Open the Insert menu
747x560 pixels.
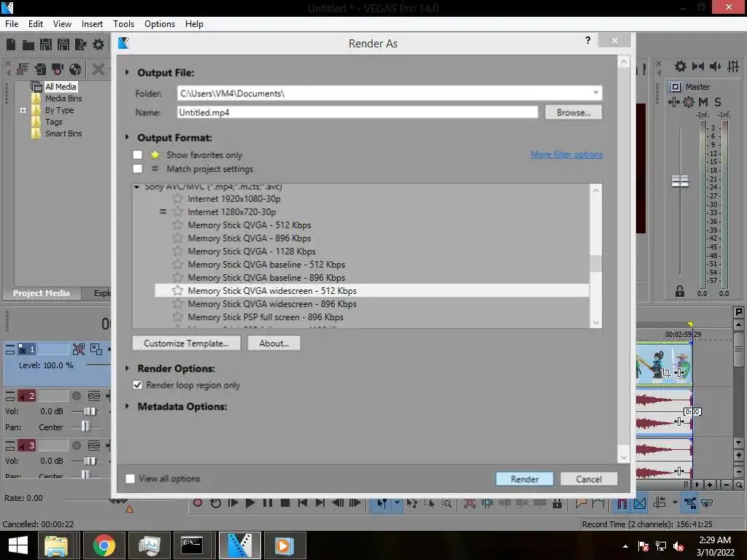(92, 24)
